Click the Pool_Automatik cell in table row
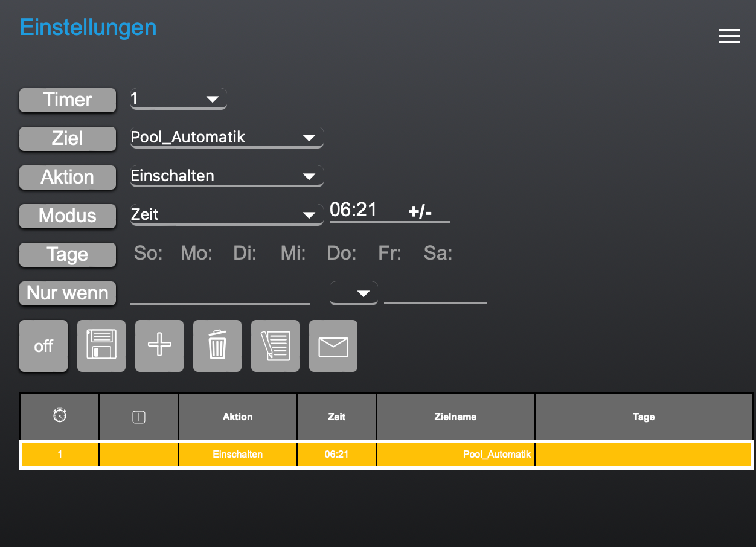This screenshot has height=547, width=756. pyautogui.click(x=456, y=454)
